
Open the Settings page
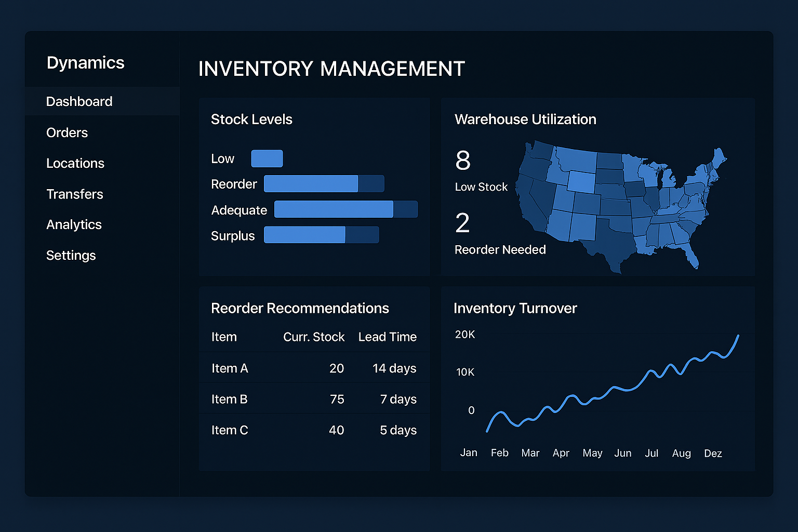click(x=71, y=255)
